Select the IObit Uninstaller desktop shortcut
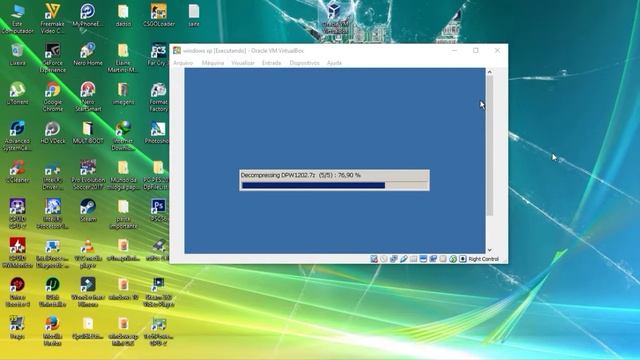640x360 pixels. [53, 292]
